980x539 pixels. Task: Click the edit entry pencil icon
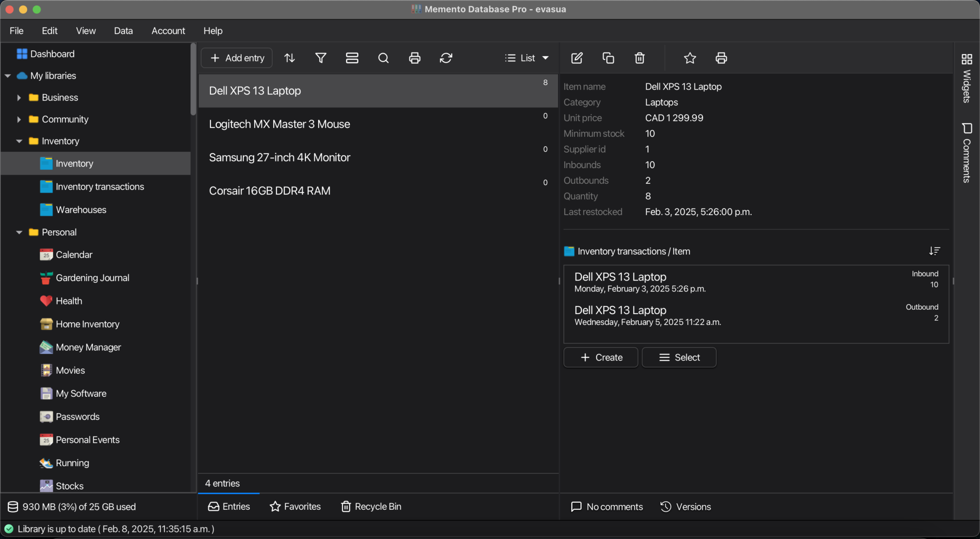577,58
